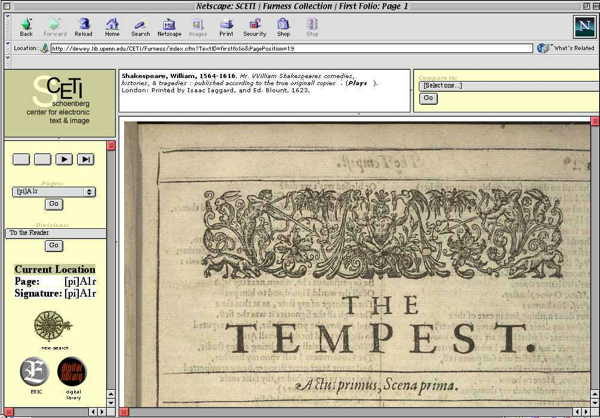600x418 pixels.
Task: Click the Images toolbar button
Action: coord(197,27)
